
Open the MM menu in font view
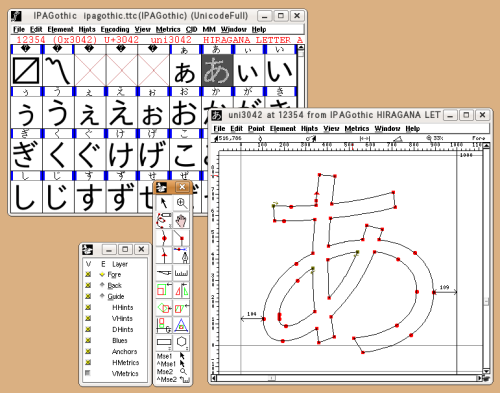tap(209, 29)
